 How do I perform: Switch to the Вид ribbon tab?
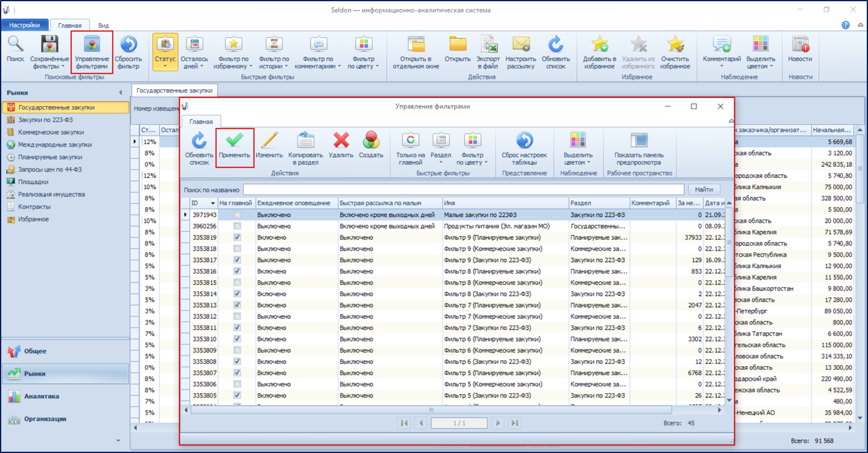(104, 26)
